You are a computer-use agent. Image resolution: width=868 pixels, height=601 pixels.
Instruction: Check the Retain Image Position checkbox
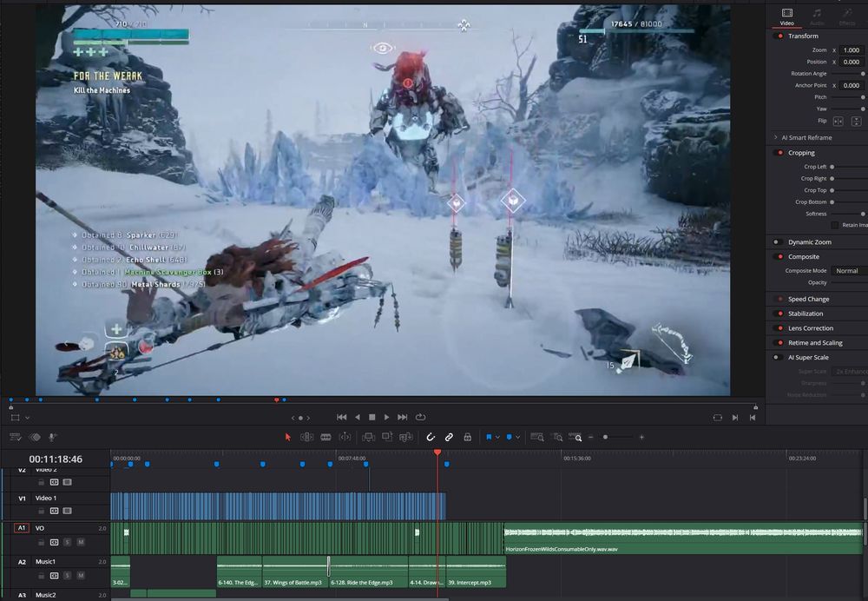835,225
